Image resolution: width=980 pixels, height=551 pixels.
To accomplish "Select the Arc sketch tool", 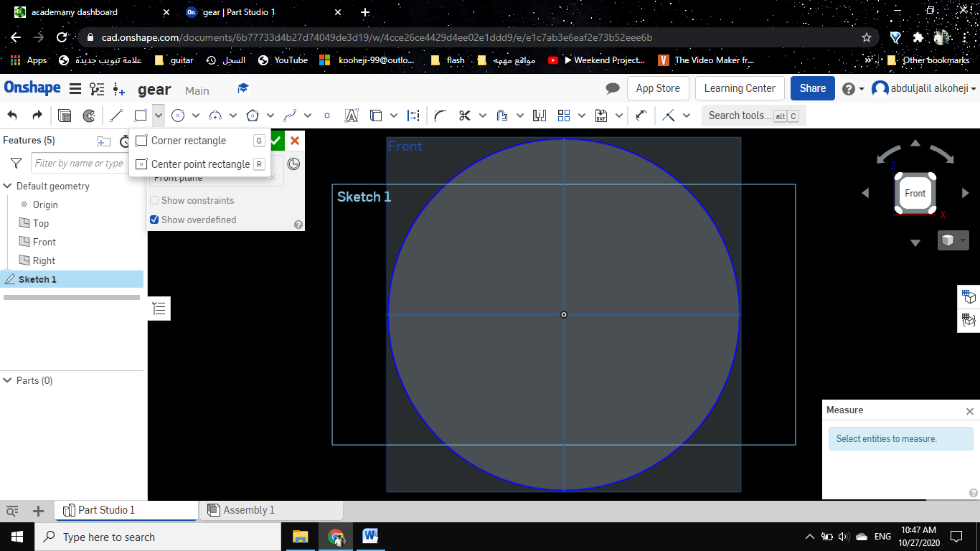I will pos(216,116).
